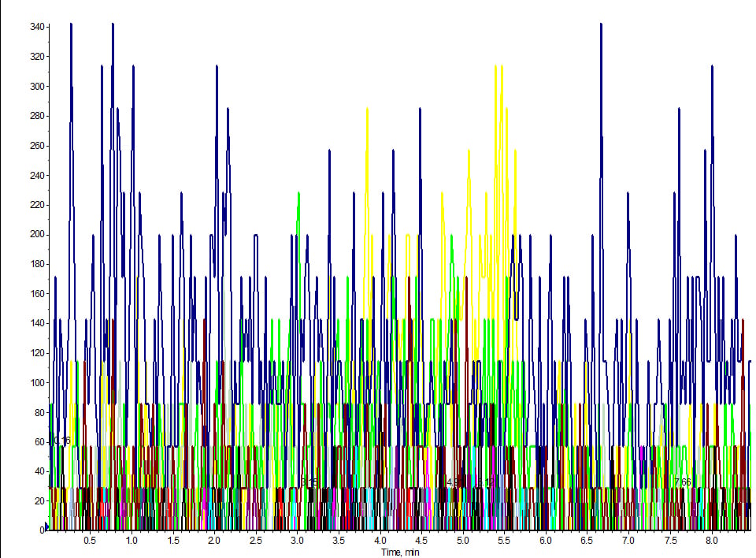
Task: Click the y-axis value '180'
Action: point(37,264)
